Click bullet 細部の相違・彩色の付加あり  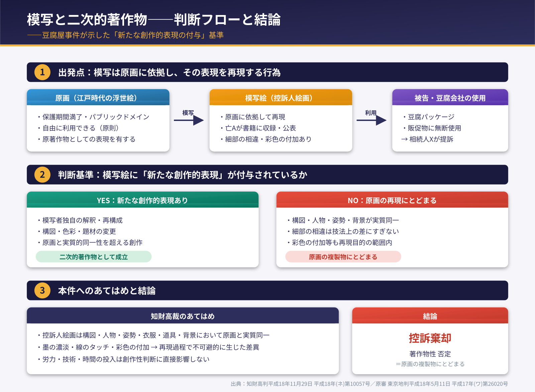(x=265, y=139)
